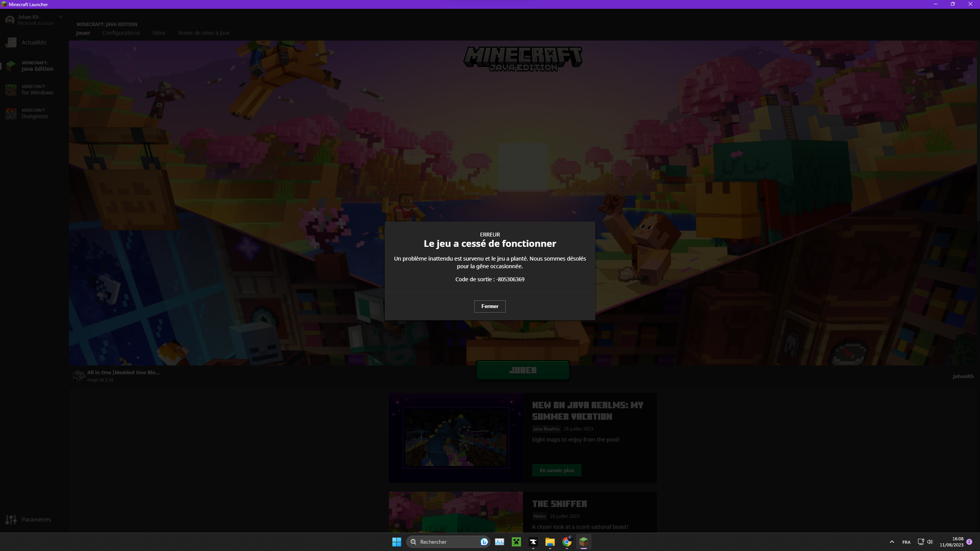Open The Sniffer news article title
Image resolution: width=980 pixels, height=551 pixels.
(559, 504)
